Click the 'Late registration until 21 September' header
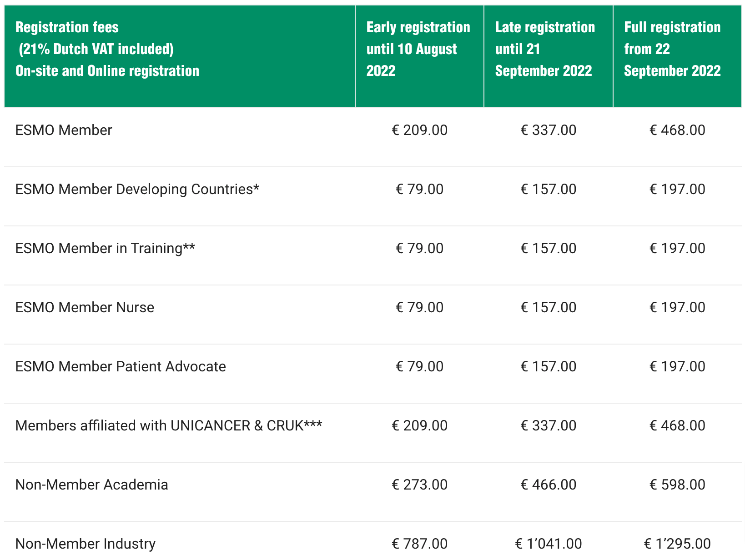Image resolution: width=745 pixels, height=560 pixels. [x=545, y=49]
